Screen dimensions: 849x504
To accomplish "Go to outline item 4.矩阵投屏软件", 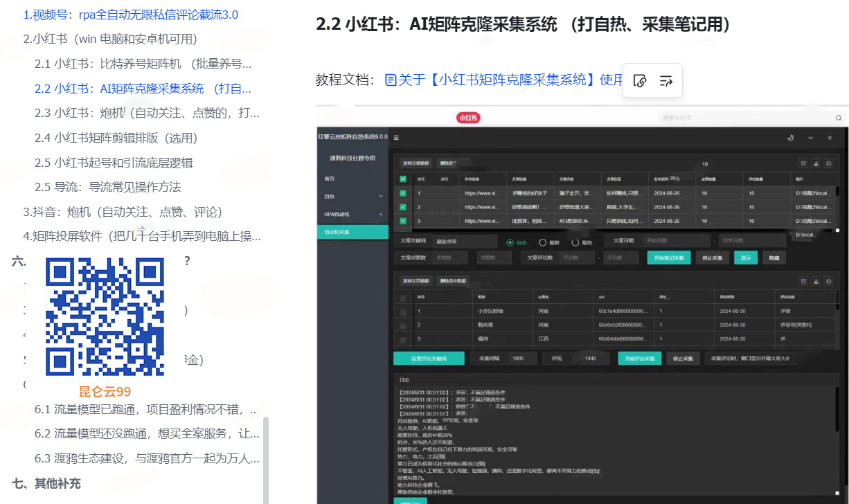I will (x=142, y=236).
